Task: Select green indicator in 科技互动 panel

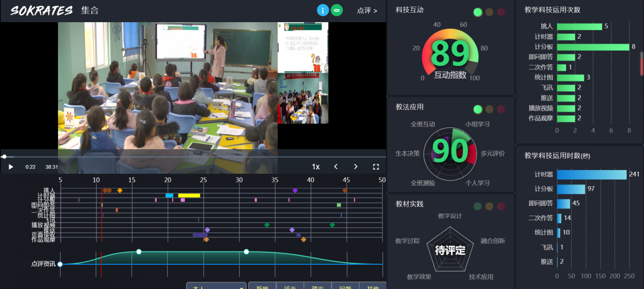Action: [x=478, y=12]
